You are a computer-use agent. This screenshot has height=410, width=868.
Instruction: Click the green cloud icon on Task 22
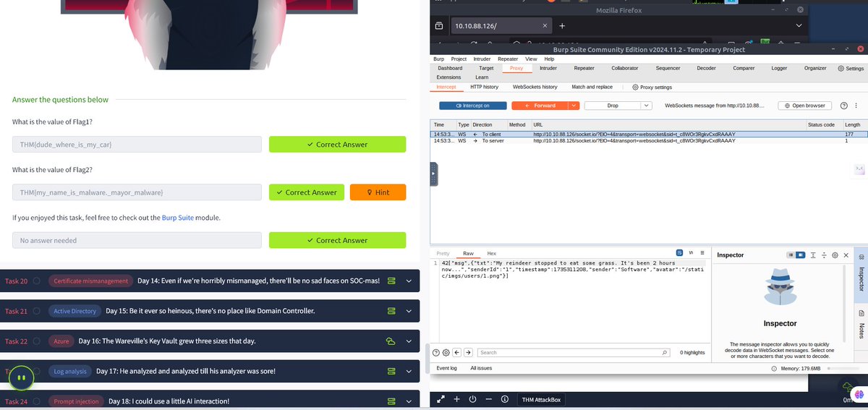[x=391, y=341]
